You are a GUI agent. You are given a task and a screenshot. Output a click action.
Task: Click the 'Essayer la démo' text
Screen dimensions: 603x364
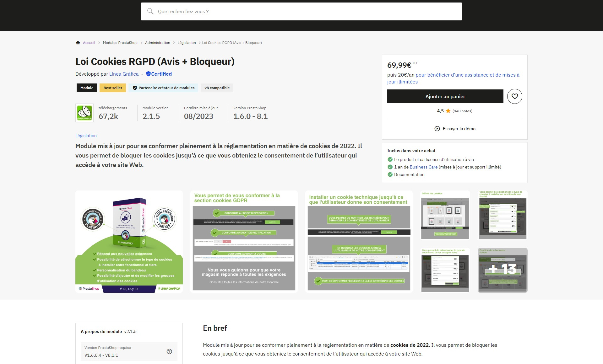(459, 129)
